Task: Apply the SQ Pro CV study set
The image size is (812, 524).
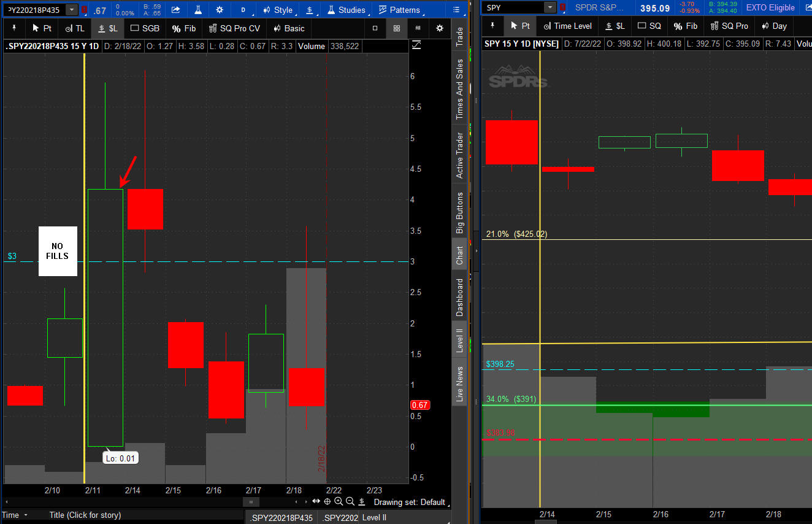Action: 234,28
